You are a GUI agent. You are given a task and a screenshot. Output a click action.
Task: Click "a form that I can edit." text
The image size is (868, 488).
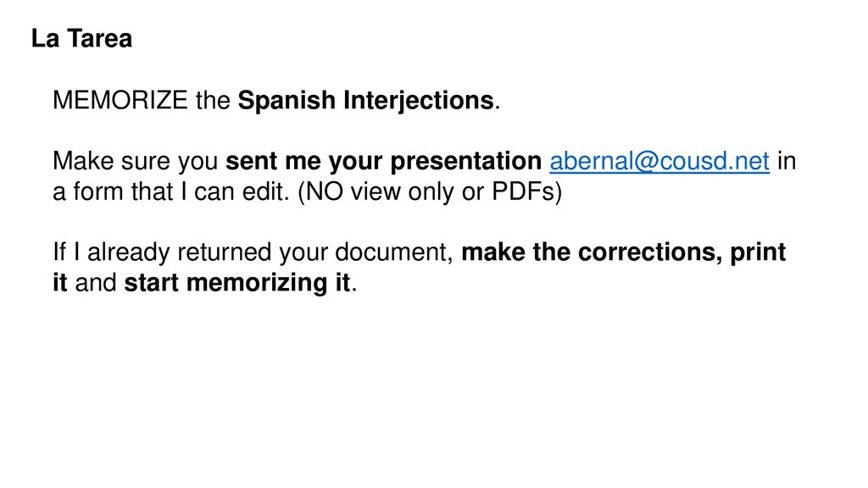point(171,192)
